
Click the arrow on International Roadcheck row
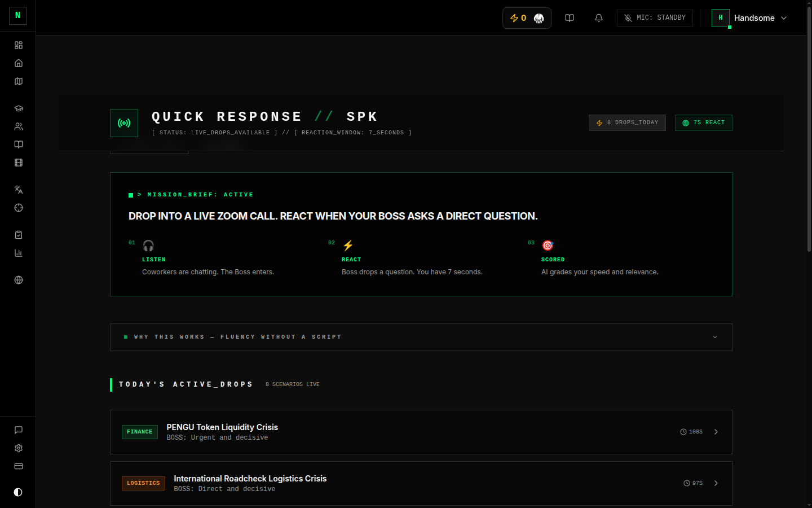click(x=716, y=483)
